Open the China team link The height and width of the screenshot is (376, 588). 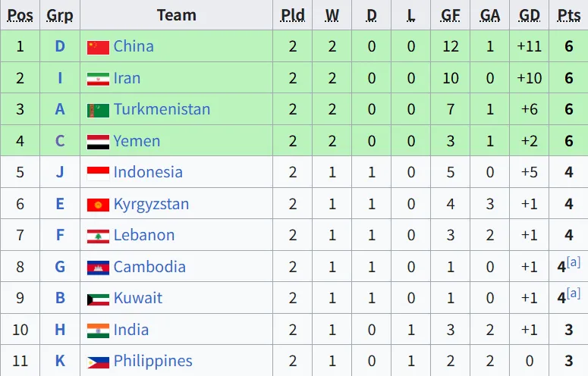point(134,46)
